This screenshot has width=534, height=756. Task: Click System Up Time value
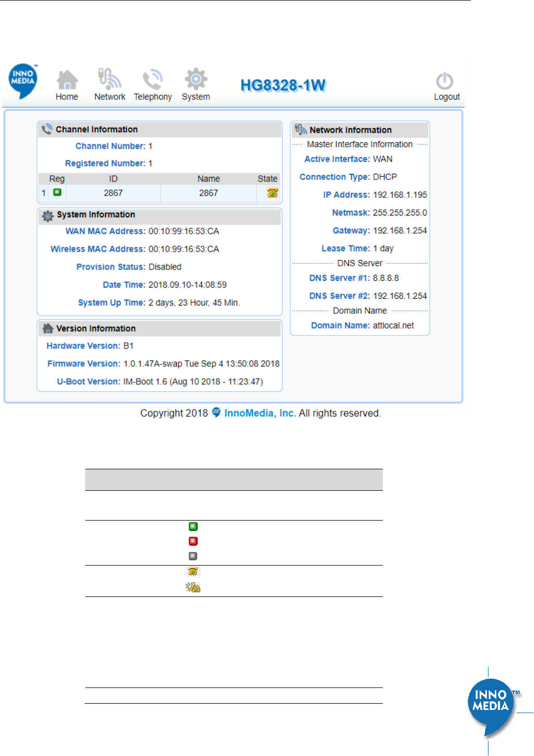[194, 303]
